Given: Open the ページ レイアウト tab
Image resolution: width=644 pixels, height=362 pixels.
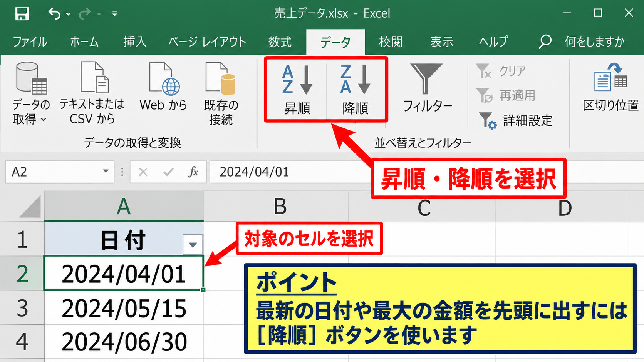Looking at the screenshot, I should coord(207,42).
